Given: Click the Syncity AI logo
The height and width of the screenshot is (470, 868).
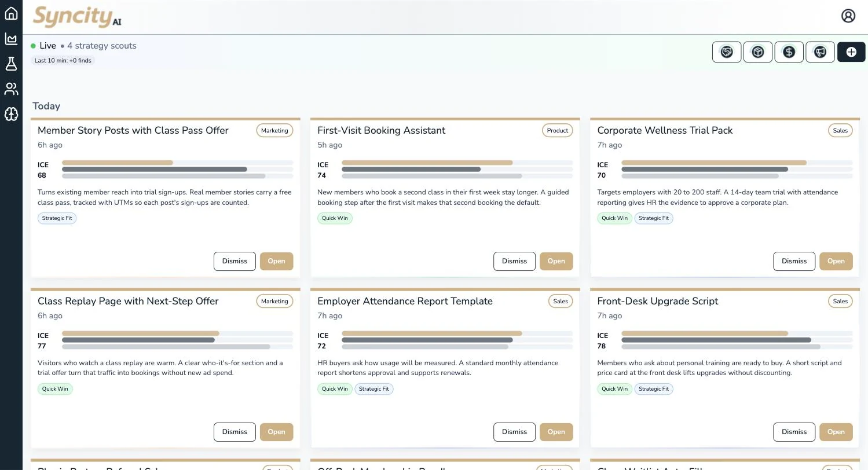Looking at the screenshot, I should (77, 16).
